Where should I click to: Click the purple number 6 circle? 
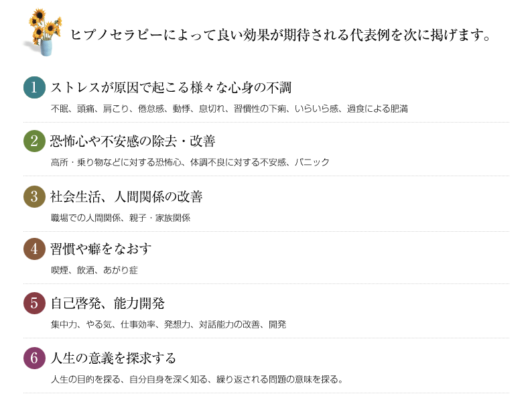pyautogui.click(x=34, y=358)
